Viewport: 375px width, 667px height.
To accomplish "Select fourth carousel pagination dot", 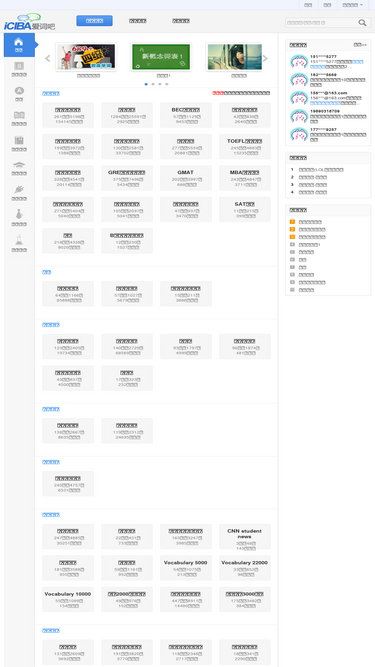I will click(x=167, y=84).
